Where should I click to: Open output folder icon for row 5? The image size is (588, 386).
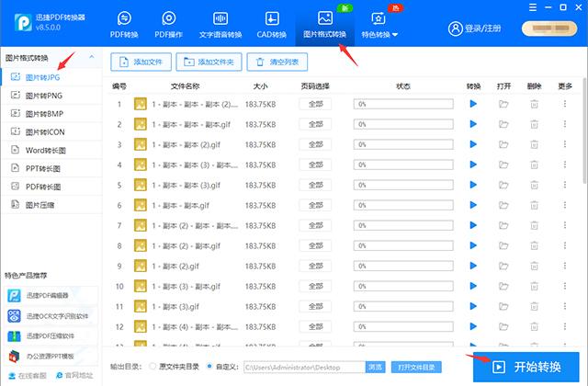(x=503, y=185)
